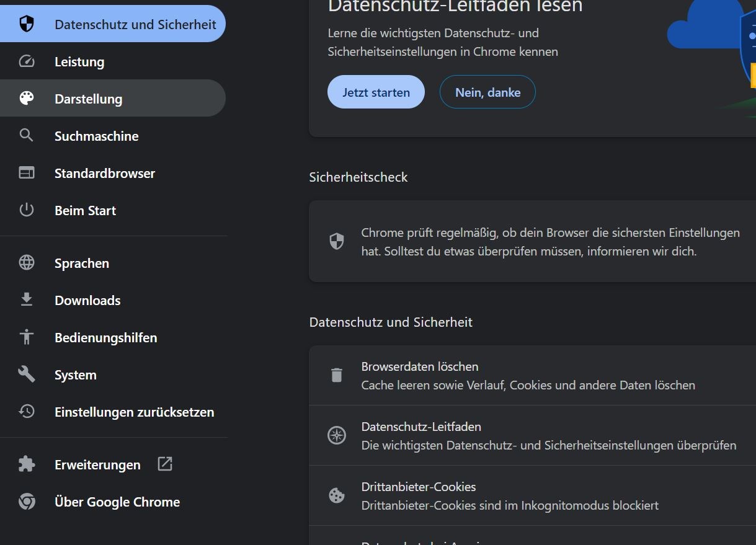756x545 pixels.
Task: Click the globe icon beside Sprachen
Action: [27, 263]
